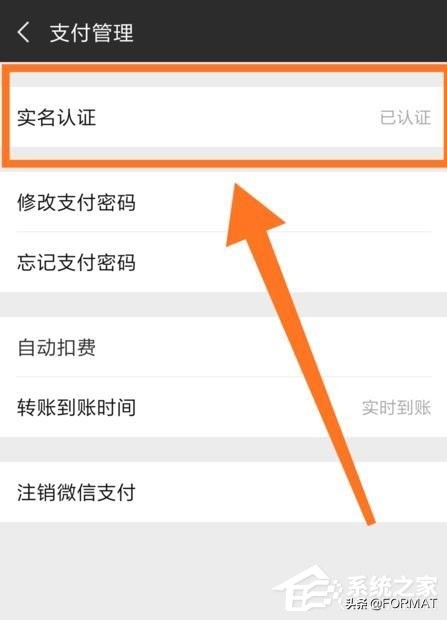Select 注销微信支付 option
447x620 pixels.
[x=224, y=492]
